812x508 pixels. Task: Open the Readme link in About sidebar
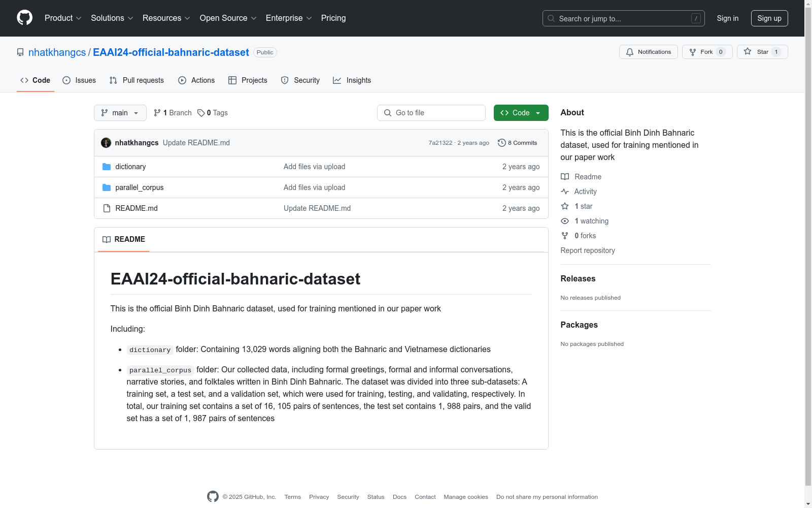pyautogui.click(x=581, y=177)
